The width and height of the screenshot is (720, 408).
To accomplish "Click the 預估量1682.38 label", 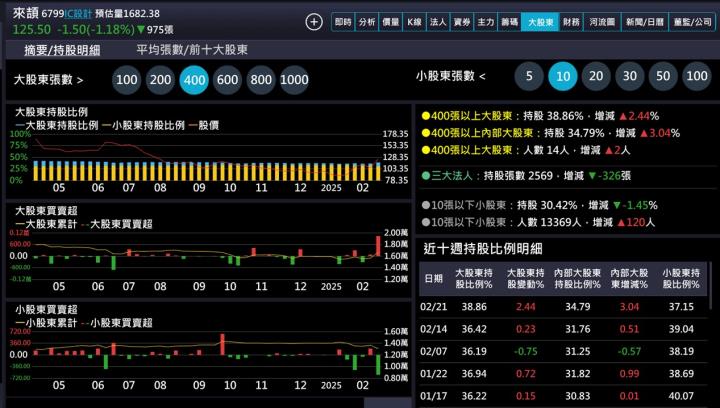I will 127,14.
